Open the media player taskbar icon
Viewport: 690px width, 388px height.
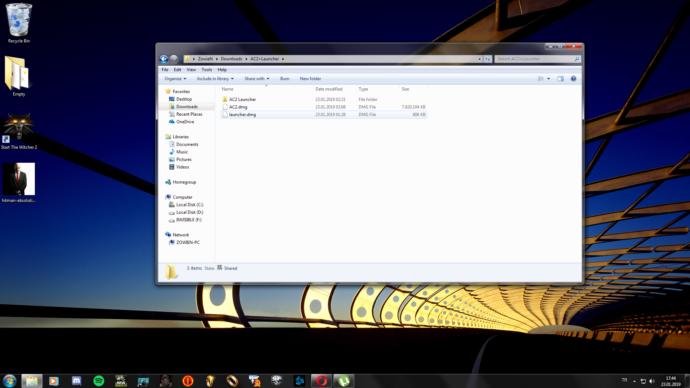[x=54, y=381]
